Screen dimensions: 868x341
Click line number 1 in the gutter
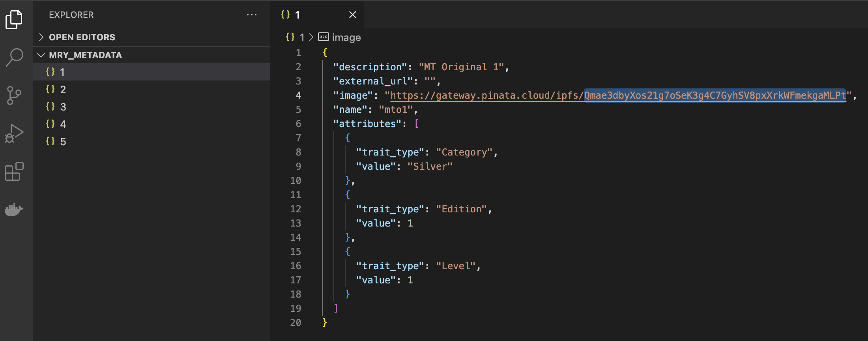pos(299,52)
